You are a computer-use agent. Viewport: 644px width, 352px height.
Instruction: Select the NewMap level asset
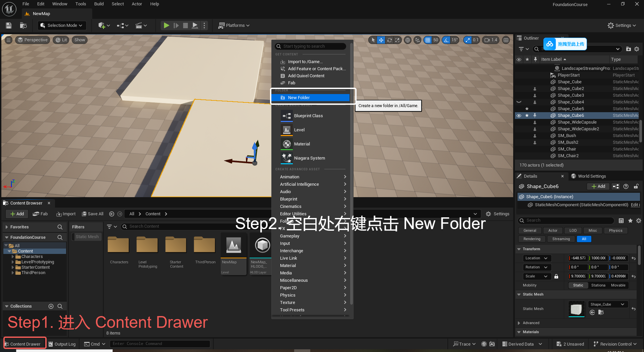pyautogui.click(x=233, y=254)
